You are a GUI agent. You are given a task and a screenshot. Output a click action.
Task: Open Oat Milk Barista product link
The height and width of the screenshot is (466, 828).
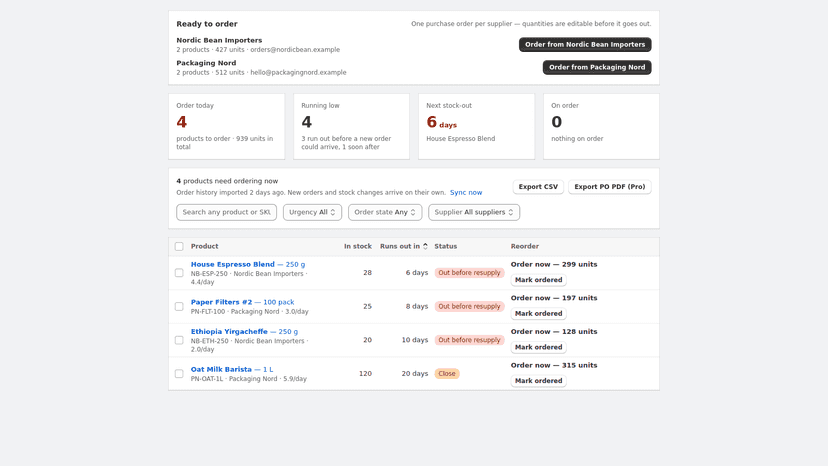232,369
